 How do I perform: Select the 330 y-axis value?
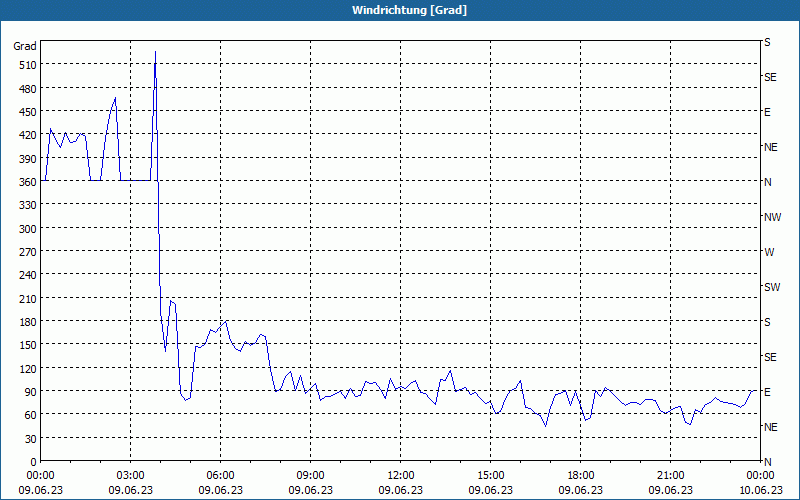tap(28, 205)
